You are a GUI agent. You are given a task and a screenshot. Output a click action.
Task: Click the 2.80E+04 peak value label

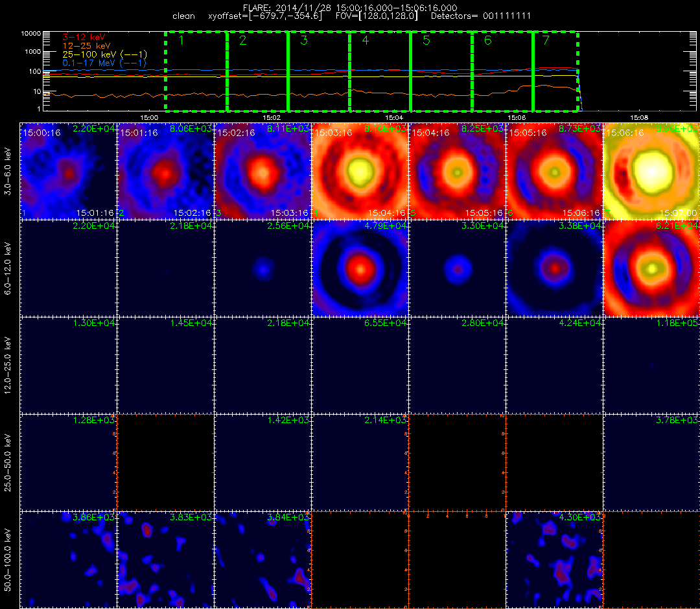tap(482, 323)
